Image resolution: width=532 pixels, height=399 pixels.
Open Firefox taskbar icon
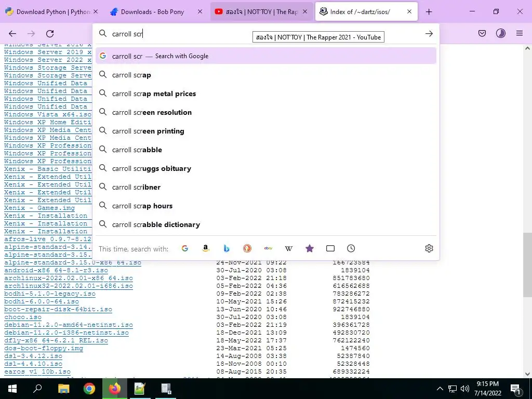tap(115, 389)
